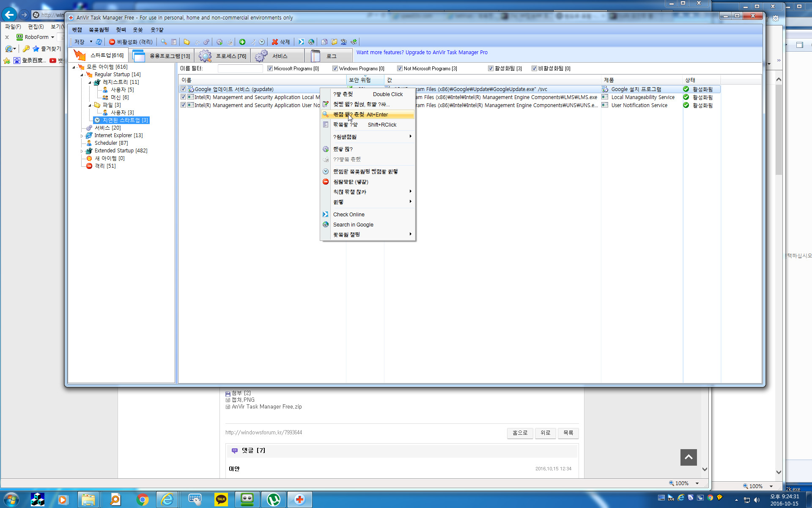
Task: Click the red X 삭제 delete button
Action: [x=281, y=42]
